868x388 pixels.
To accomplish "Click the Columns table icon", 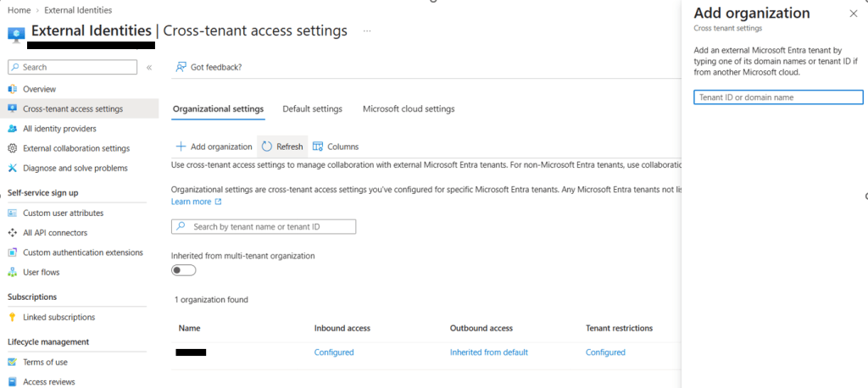I will tap(318, 147).
